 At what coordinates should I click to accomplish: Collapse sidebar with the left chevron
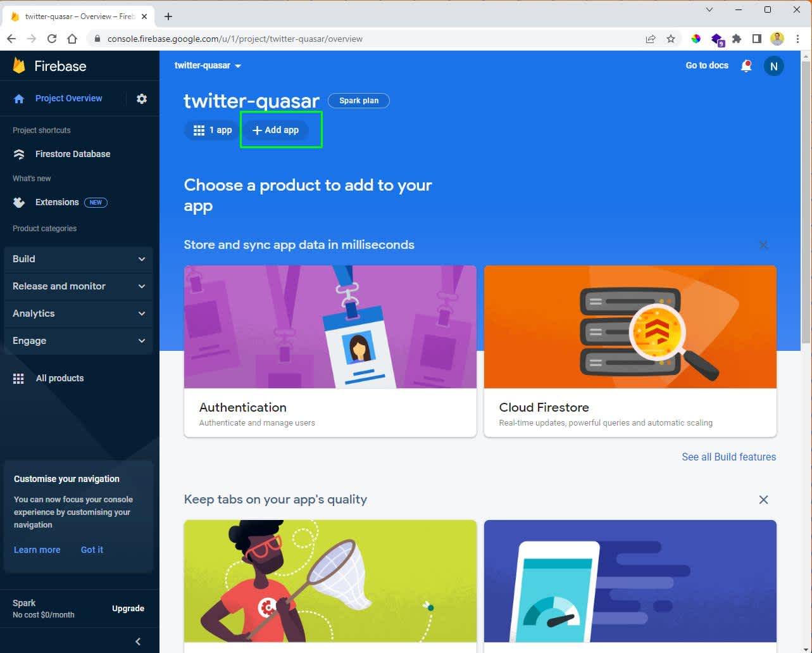[x=138, y=642]
